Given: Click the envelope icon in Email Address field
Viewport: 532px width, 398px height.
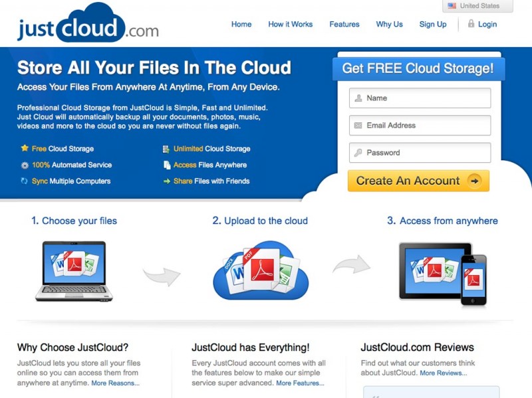Looking at the screenshot, I should coord(358,126).
